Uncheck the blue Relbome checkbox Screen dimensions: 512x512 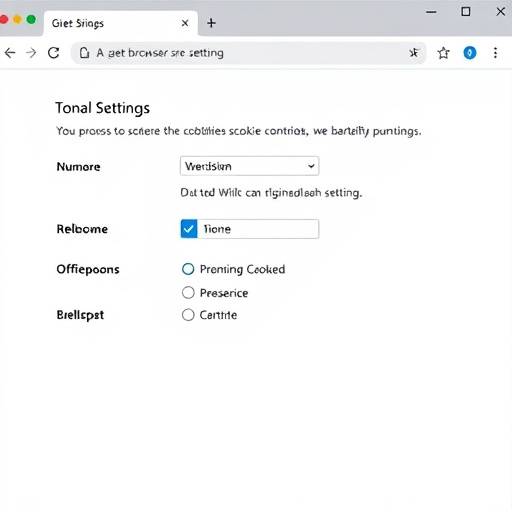(189, 229)
